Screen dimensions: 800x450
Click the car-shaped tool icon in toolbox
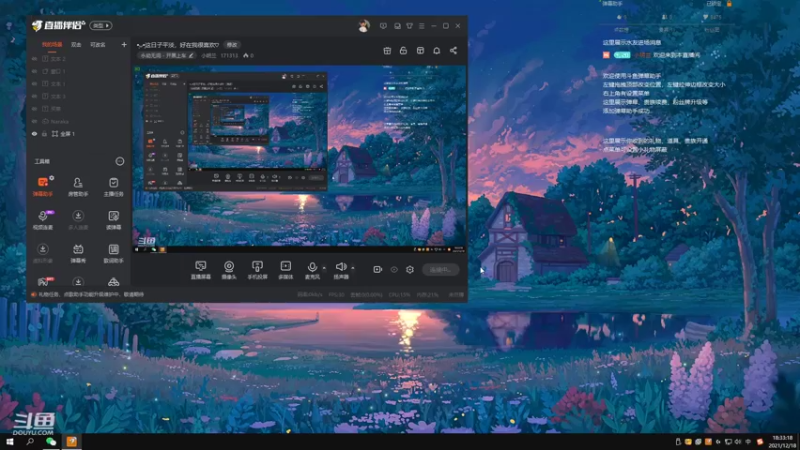click(x=113, y=282)
